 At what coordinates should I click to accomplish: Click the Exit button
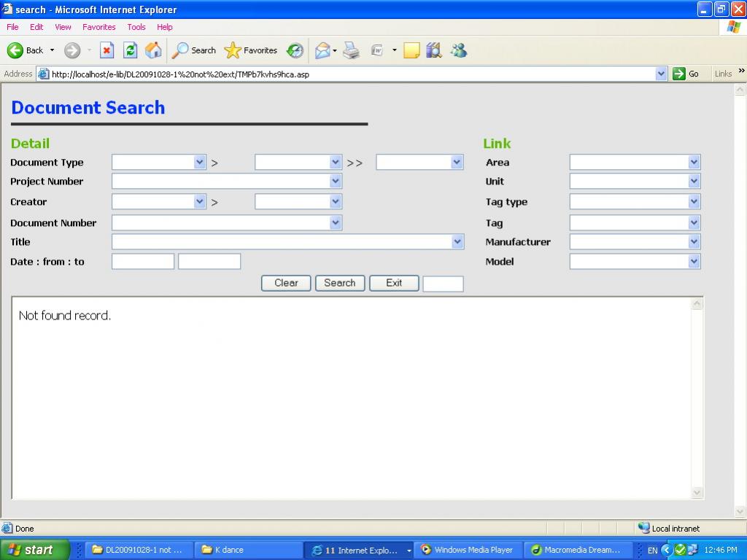point(394,283)
